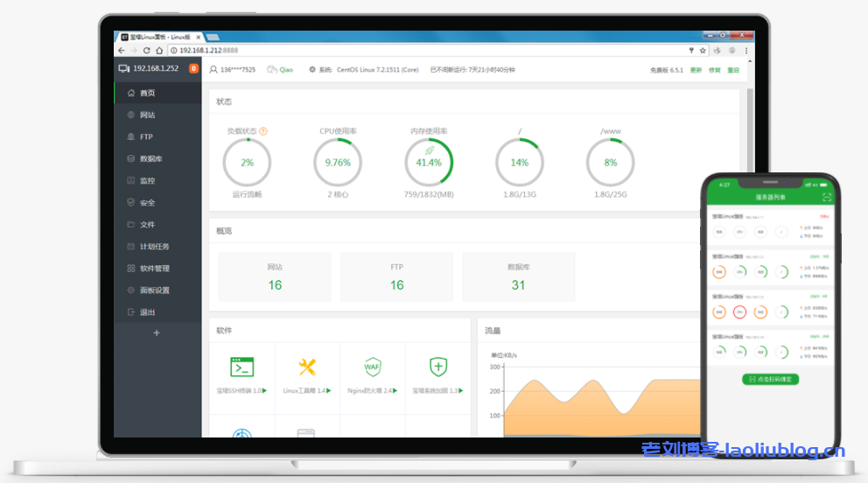This screenshot has height=483, width=868.
Task: Open the 宝塔SSH终端 terminal icon
Action: tap(241, 367)
